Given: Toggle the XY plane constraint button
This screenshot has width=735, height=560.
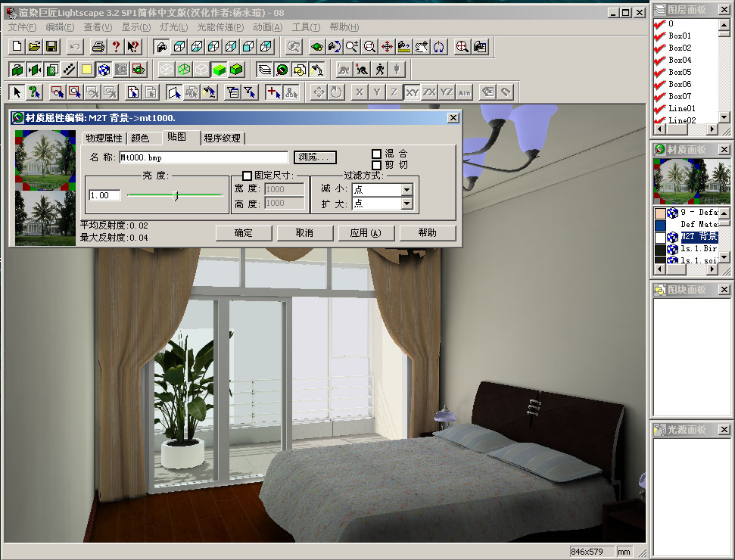Looking at the screenshot, I should click(412, 92).
